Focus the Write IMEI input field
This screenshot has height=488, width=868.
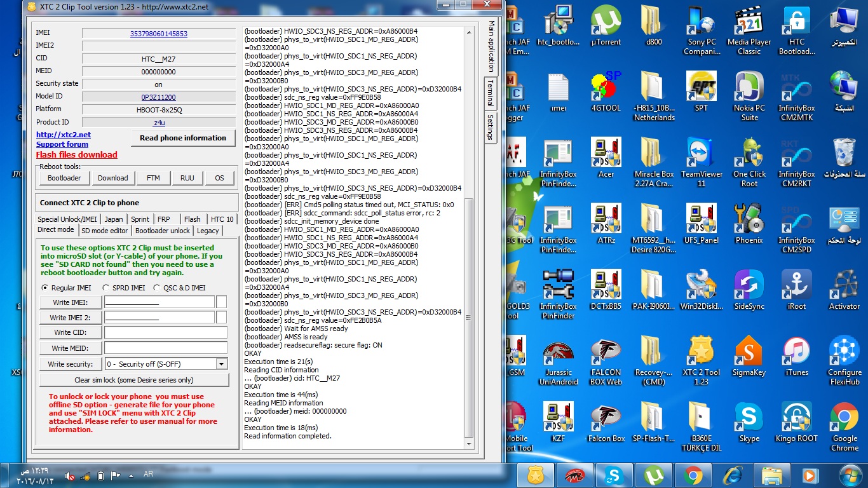(x=159, y=302)
